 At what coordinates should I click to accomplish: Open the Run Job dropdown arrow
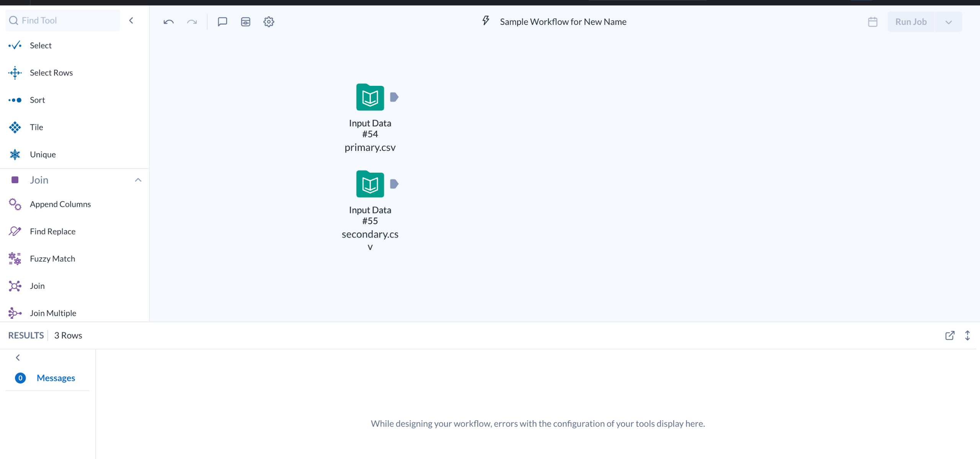(x=948, y=22)
